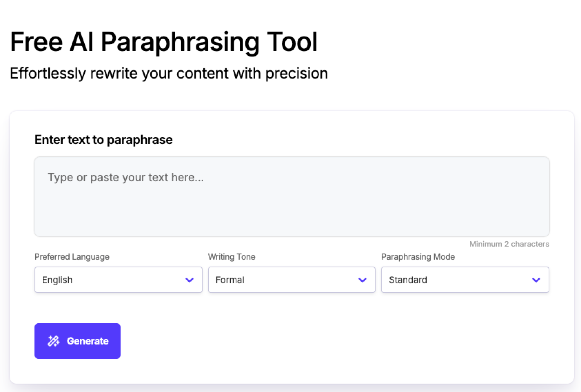Click the Paraphrasing Mode chevron arrow
Screen dimensions: 581x392
point(536,280)
